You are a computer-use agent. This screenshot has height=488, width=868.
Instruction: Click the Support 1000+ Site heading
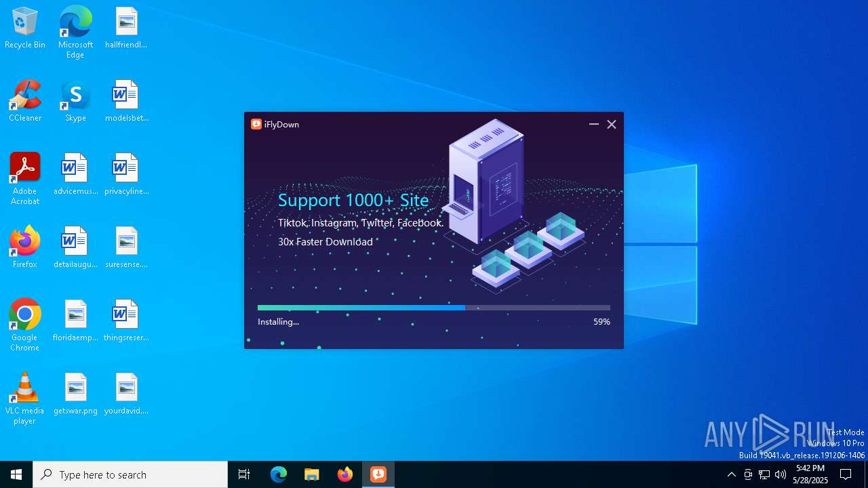[353, 200]
